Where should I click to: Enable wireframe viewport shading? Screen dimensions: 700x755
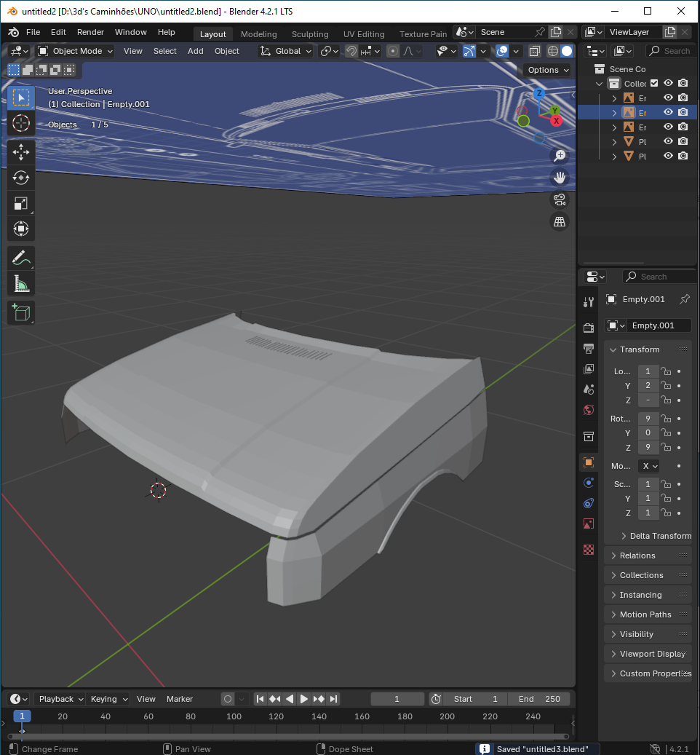coord(553,51)
